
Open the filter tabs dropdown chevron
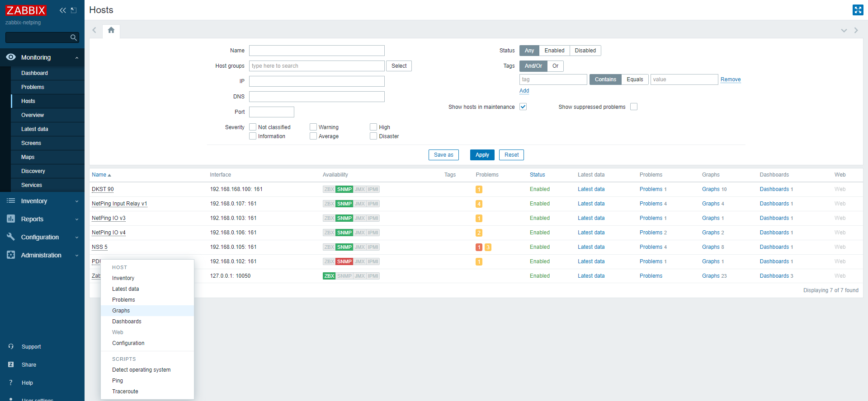tap(844, 30)
